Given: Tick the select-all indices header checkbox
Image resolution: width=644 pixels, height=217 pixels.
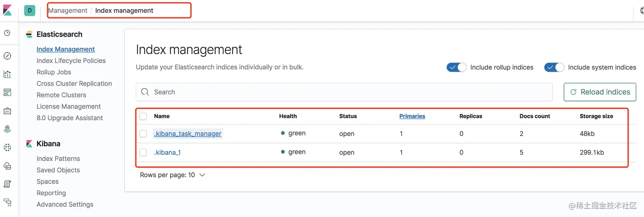Looking at the screenshot, I should [144, 116].
